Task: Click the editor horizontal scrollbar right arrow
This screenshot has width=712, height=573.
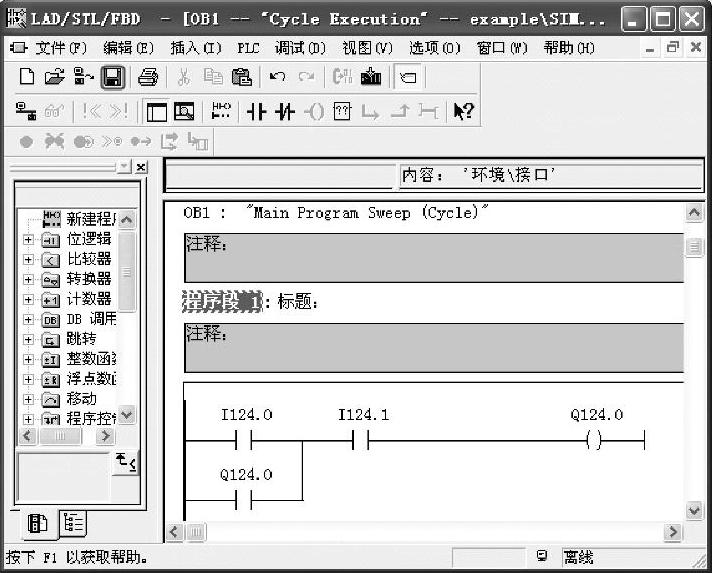Action: [x=672, y=532]
